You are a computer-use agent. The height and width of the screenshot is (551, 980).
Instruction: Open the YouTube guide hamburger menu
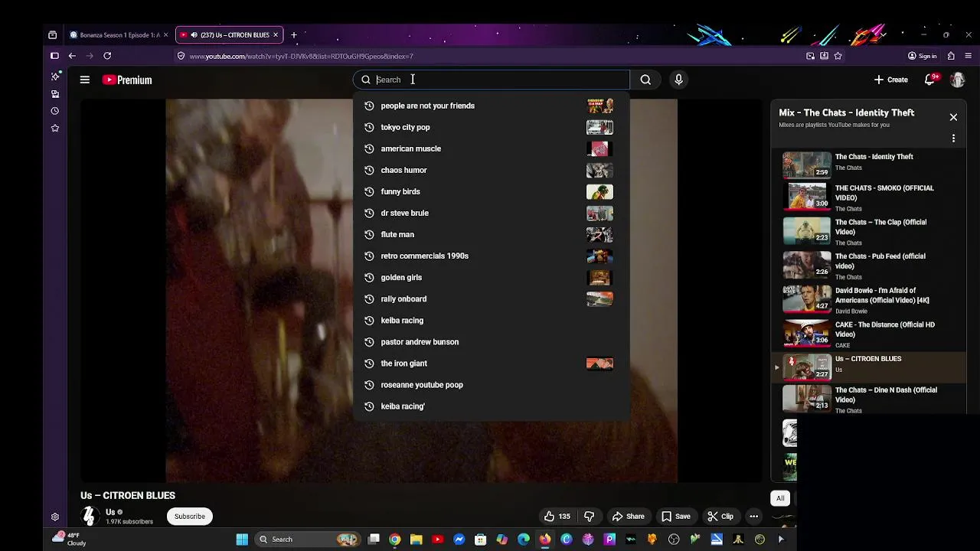[85, 80]
